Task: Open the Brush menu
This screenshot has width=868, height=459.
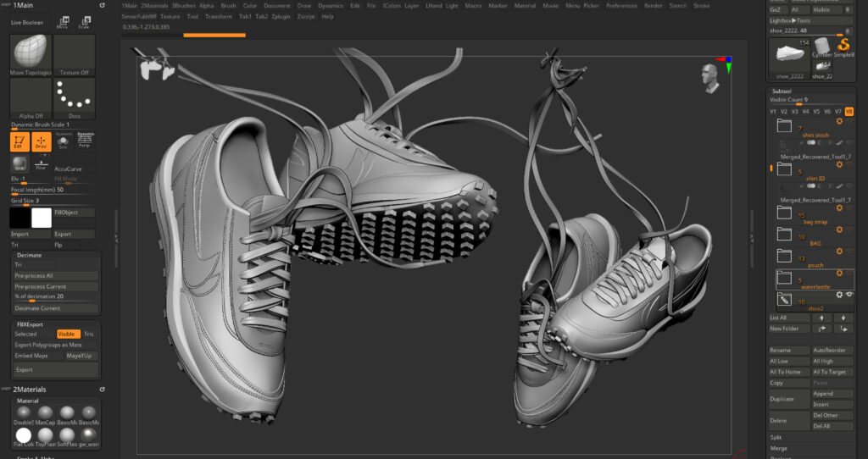Action: pyautogui.click(x=229, y=6)
